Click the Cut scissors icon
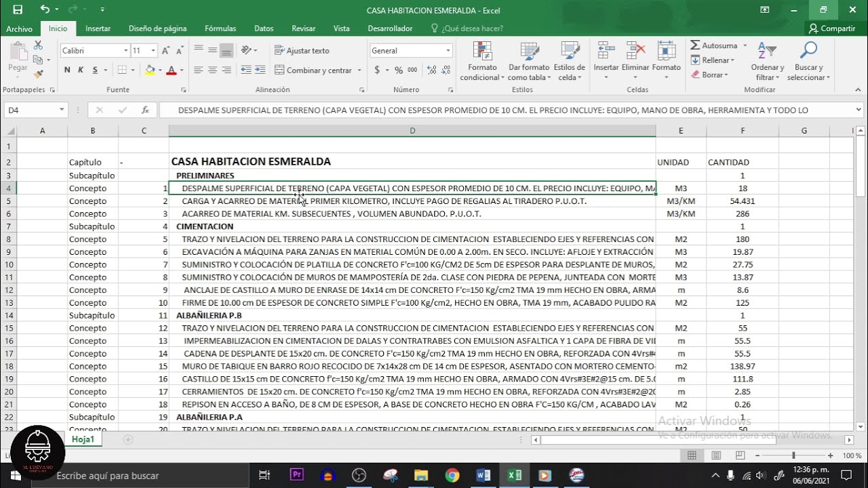 pos(38,45)
